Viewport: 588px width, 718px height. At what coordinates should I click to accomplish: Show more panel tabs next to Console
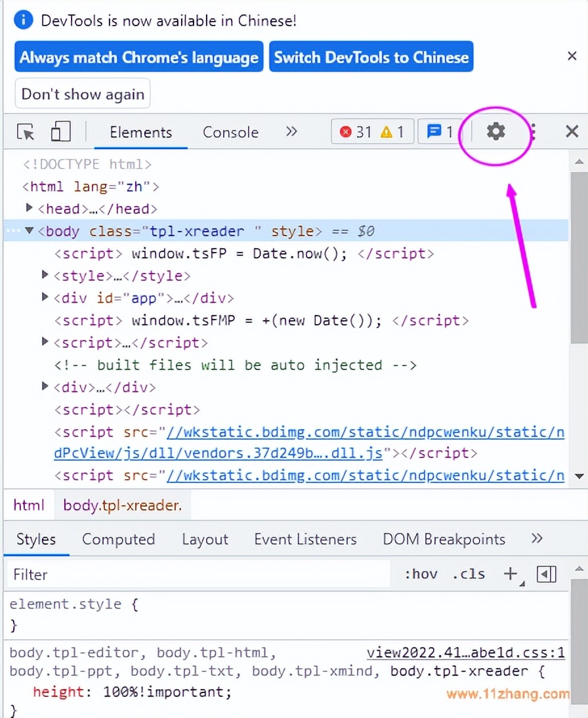[291, 132]
